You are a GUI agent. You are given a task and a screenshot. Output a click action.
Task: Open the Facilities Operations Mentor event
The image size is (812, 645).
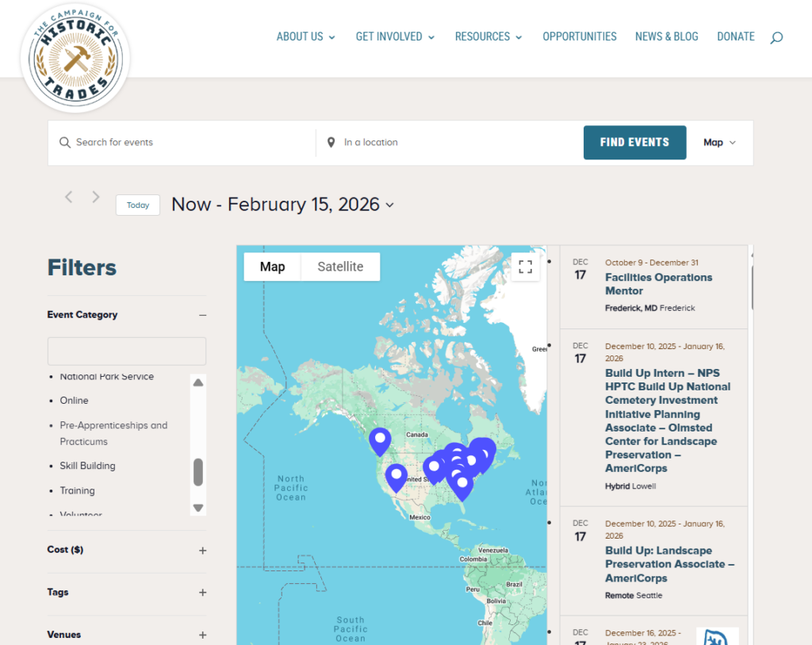pyautogui.click(x=658, y=284)
